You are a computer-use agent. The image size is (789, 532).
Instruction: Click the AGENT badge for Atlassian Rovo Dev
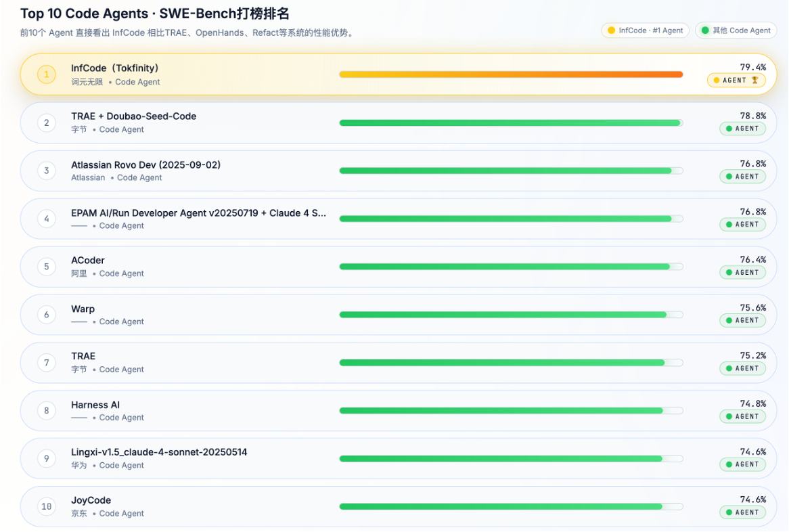[x=742, y=177]
